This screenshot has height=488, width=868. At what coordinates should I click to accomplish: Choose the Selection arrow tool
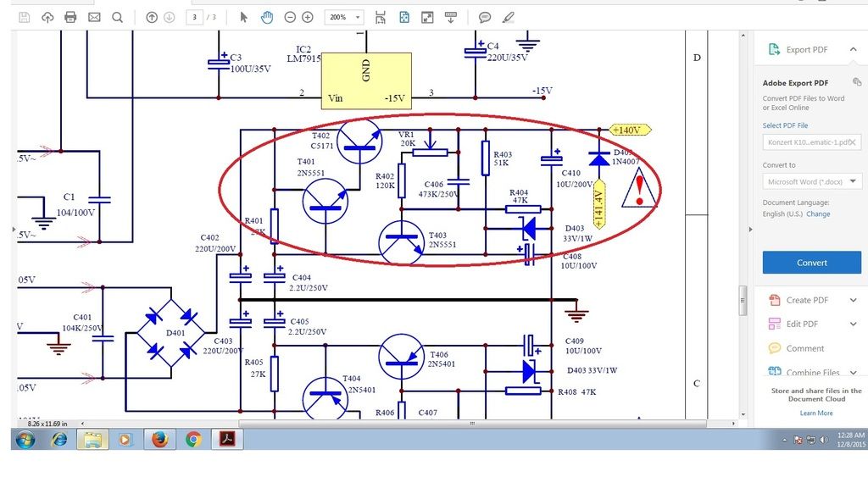[243, 18]
